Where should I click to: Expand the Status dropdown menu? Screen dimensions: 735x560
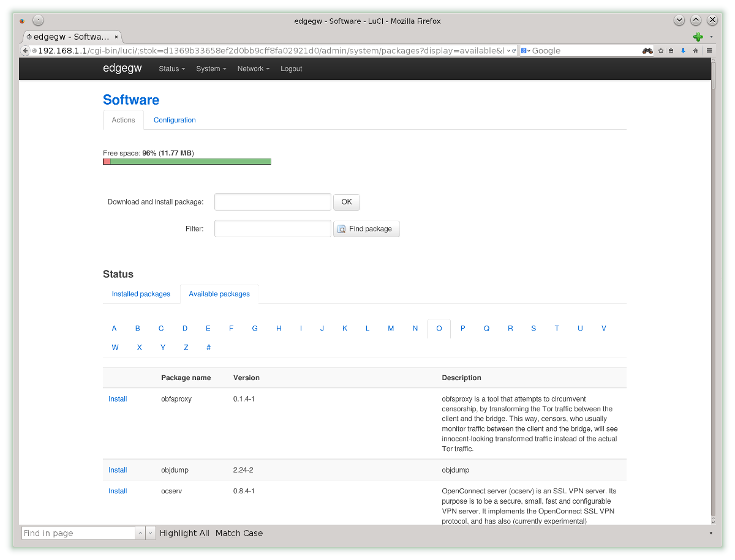pos(171,69)
